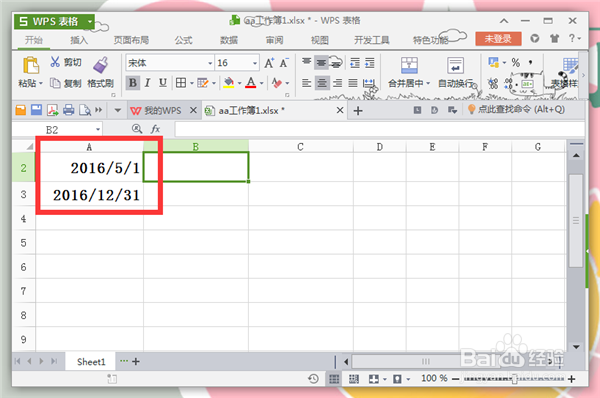Switch to the 插入 ribbon tab
The width and height of the screenshot is (600, 398).
pyautogui.click(x=79, y=40)
